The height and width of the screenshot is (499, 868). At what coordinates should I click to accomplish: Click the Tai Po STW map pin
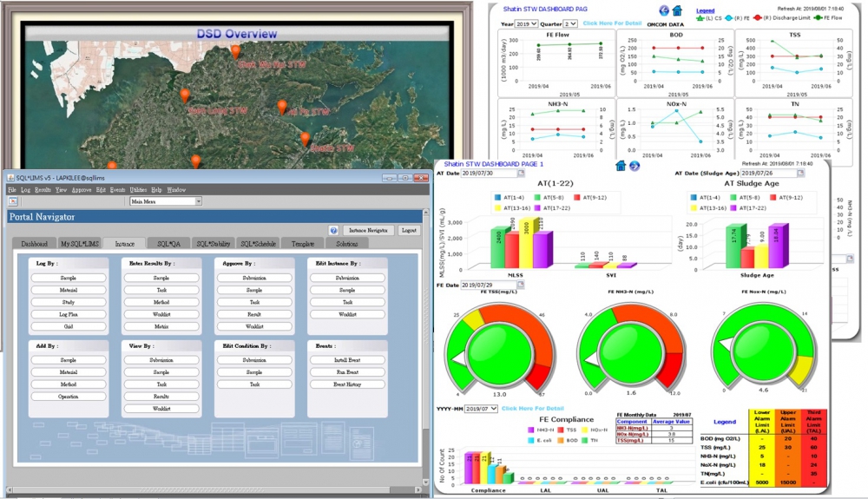point(282,106)
